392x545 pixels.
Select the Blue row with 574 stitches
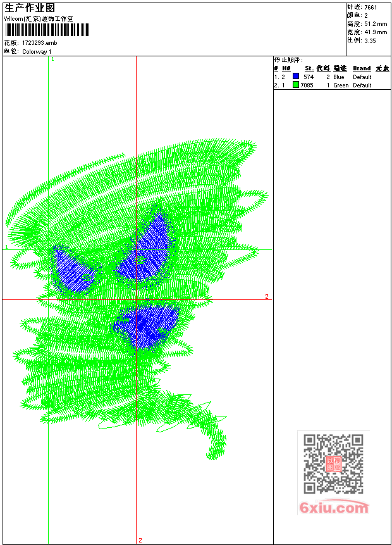332,77
